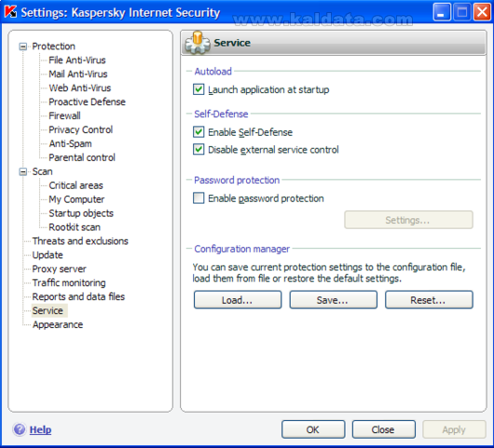Uncheck Launch application at startup
The image size is (494, 448).
click(x=199, y=89)
